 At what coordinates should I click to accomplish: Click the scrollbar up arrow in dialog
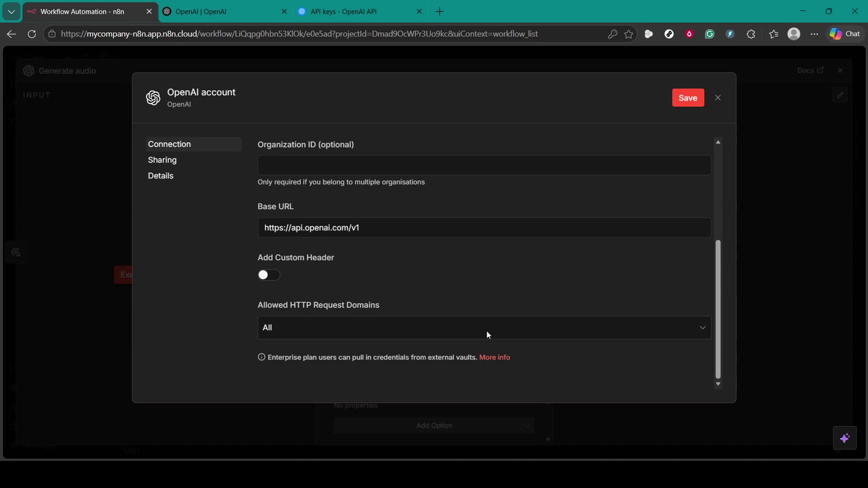pos(718,142)
